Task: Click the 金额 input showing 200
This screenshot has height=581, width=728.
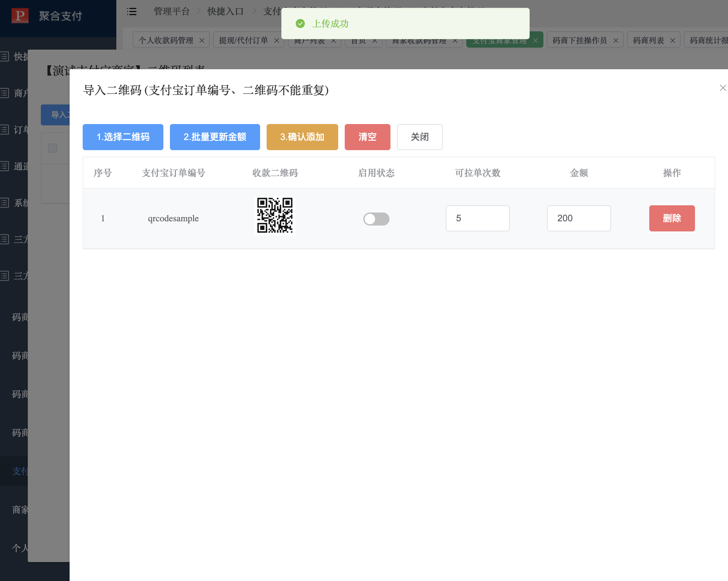Action: 578,218
